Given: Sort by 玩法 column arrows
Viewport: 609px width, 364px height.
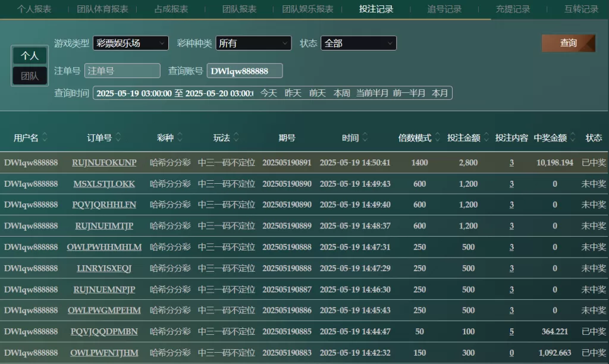Looking at the screenshot, I should point(236,137).
